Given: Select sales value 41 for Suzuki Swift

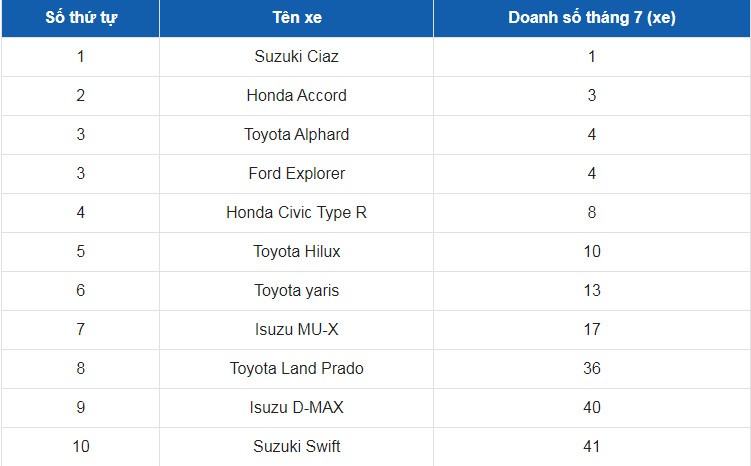Looking at the screenshot, I should (x=592, y=446).
